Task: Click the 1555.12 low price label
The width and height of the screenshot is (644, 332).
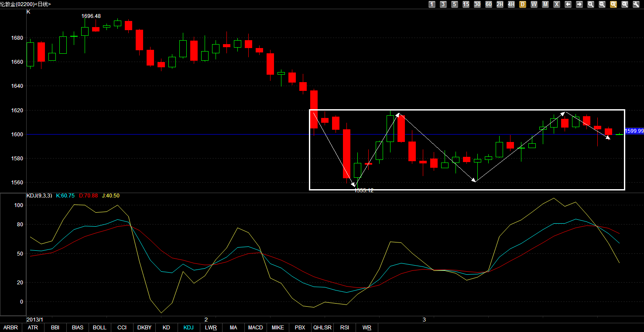Action: point(363,190)
